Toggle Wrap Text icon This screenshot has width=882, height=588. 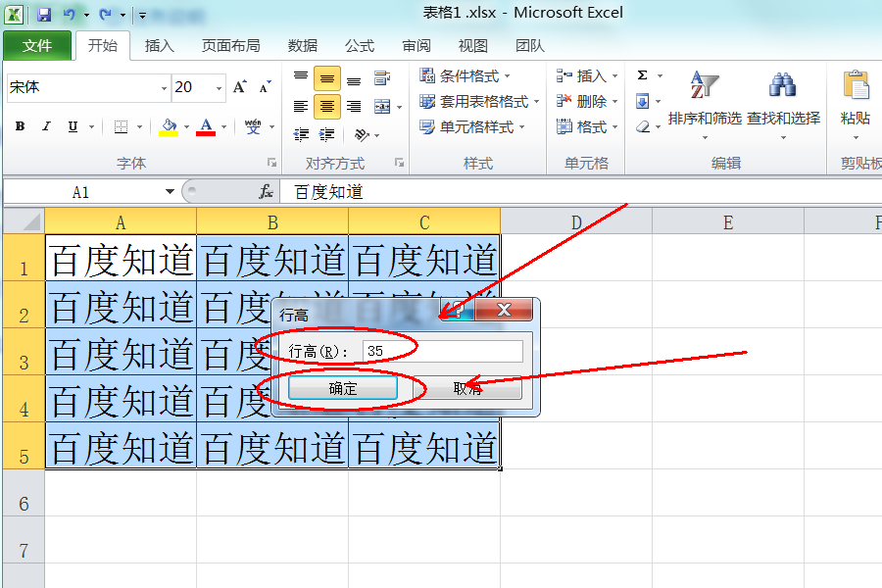click(x=382, y=78)
